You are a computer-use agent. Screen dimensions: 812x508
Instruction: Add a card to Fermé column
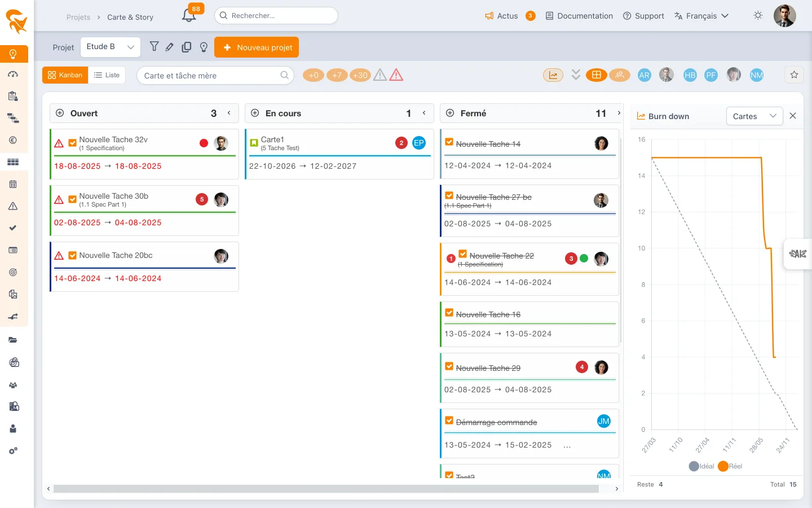click(450, 113)
